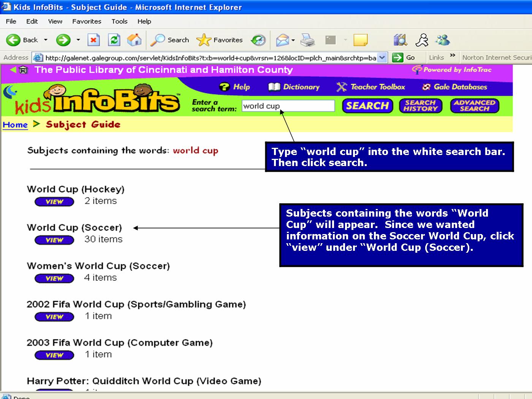The width and height of the screenshot is (532, 399).
Task: Click the Home breadcrumb link
Action: tap(15, 125)
